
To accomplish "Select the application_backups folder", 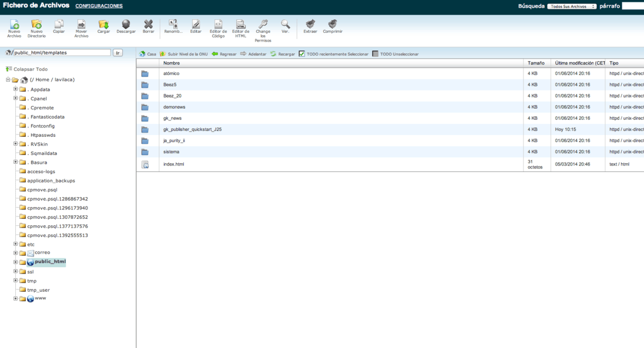I will [x=51, y=181].
